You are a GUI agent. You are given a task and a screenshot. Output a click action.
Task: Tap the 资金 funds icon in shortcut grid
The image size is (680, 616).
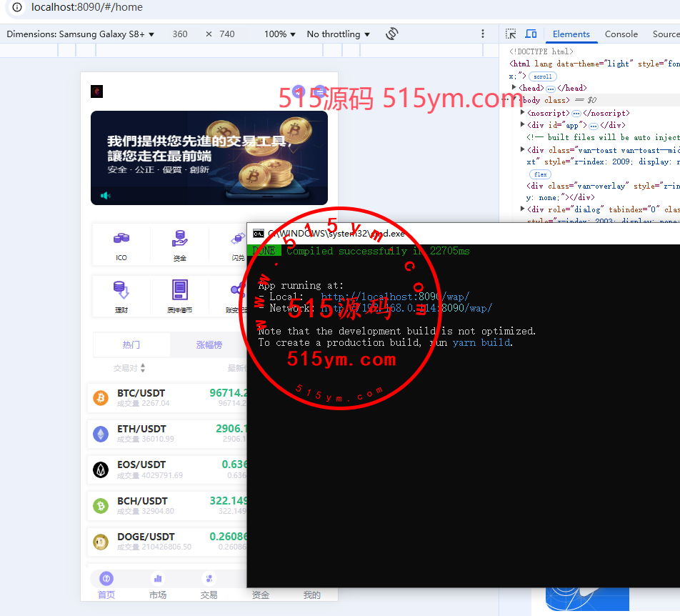179,239
